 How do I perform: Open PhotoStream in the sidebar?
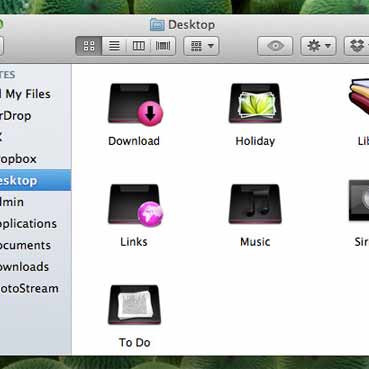[x=35, y=288]
